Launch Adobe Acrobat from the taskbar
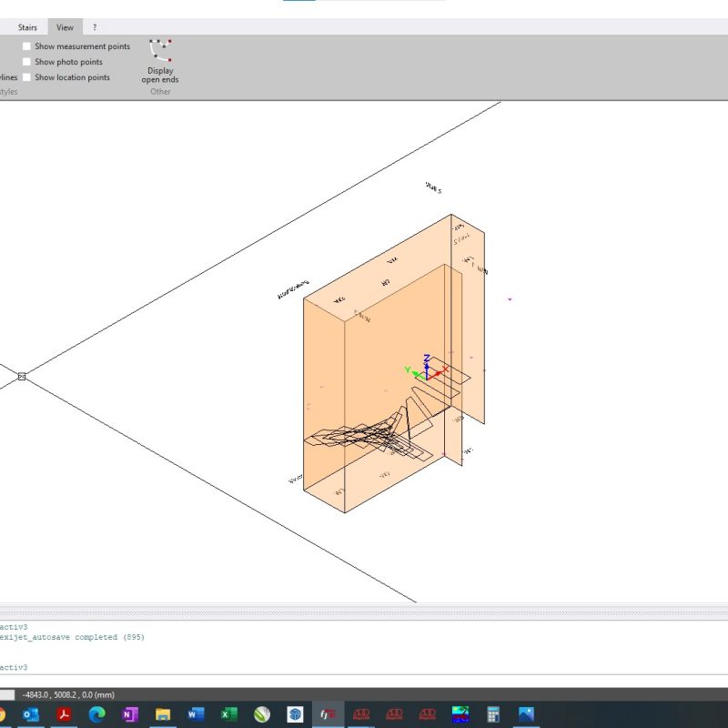 [65, 714]
